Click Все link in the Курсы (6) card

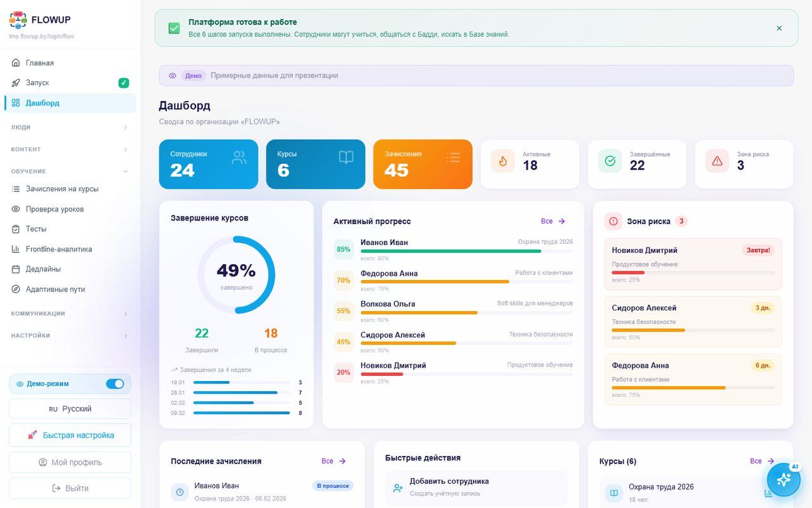click(762, 461)
